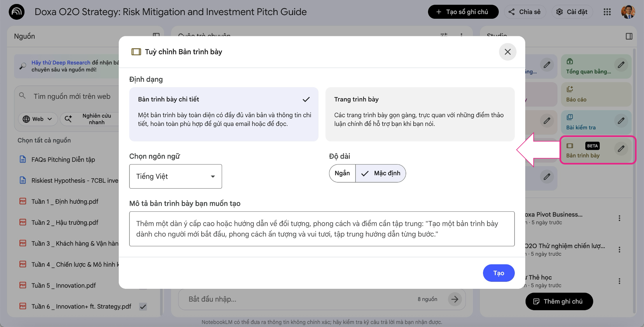Expand the Web source type dropdown
Viewport: 644px width, 327px height.
pos(38,119)
